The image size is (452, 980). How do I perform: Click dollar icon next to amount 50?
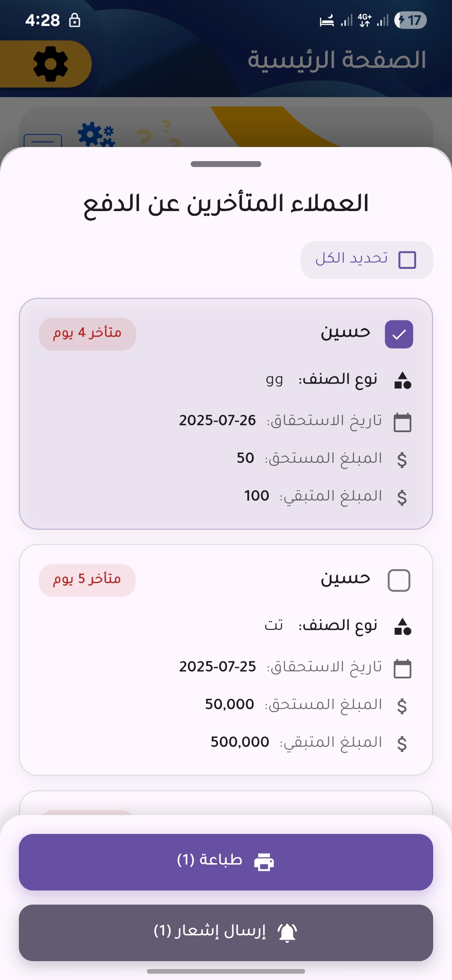pos(402,459)
